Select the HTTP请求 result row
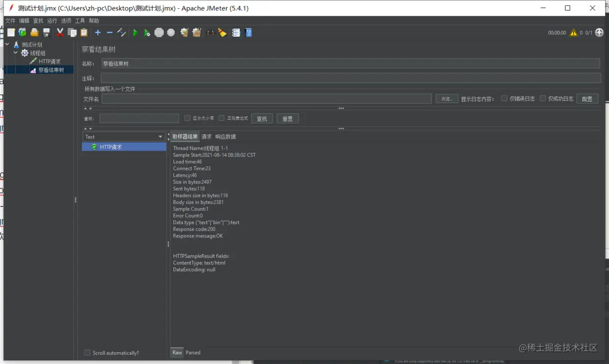 click(x=124, y=147)
